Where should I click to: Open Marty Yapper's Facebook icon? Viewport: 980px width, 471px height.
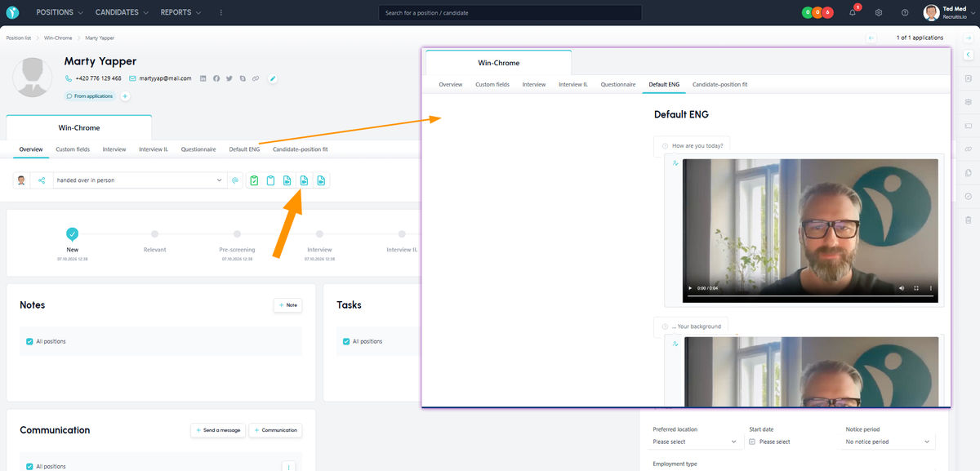coord(216,78)
